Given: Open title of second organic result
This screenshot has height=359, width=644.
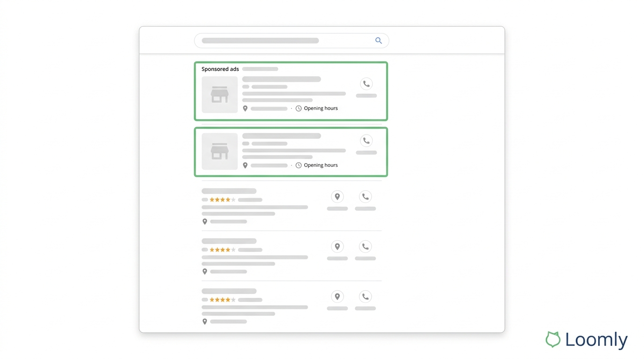Looking at the screenshot, I should (229, 241).
